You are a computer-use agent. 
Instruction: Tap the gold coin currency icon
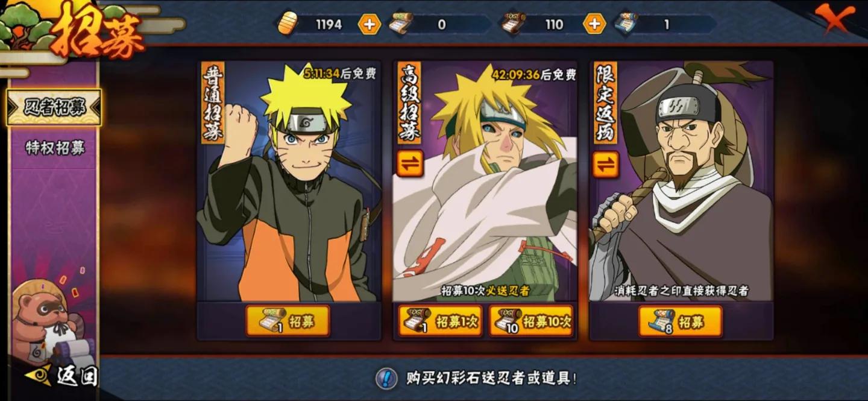pos(287,24)
